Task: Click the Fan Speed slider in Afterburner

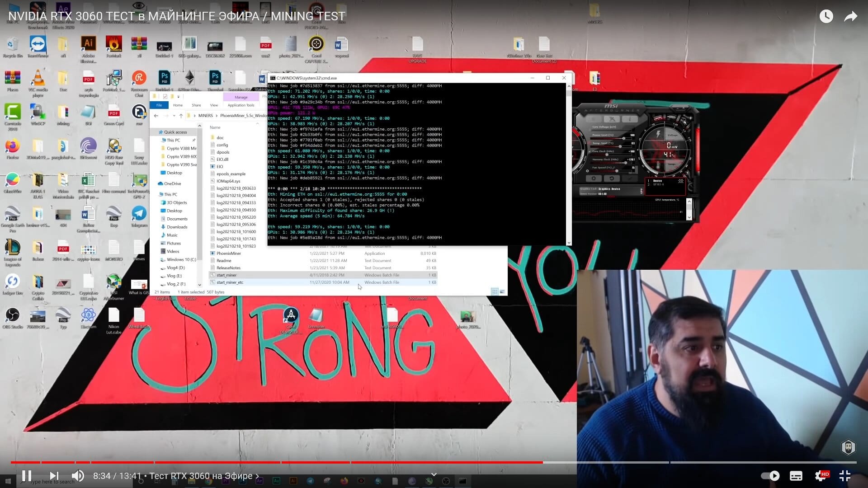Action: [x=617, y=171]
